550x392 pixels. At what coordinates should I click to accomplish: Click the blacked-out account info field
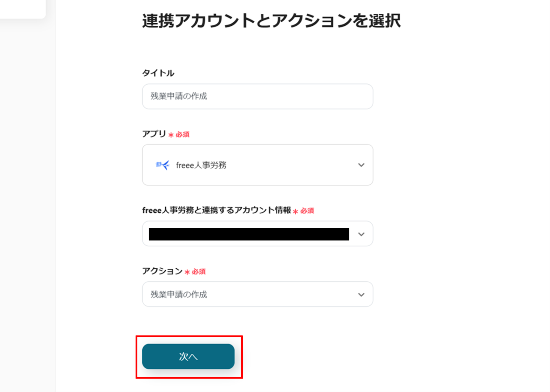coord(249,234)
